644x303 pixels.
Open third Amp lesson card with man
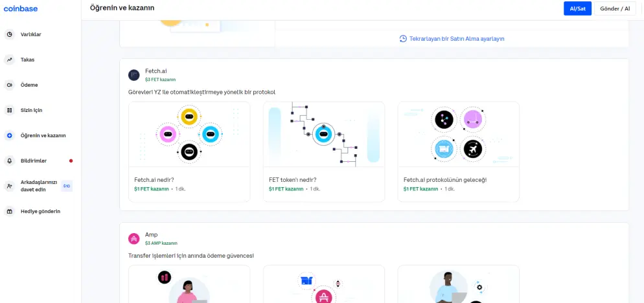point(458,284)
